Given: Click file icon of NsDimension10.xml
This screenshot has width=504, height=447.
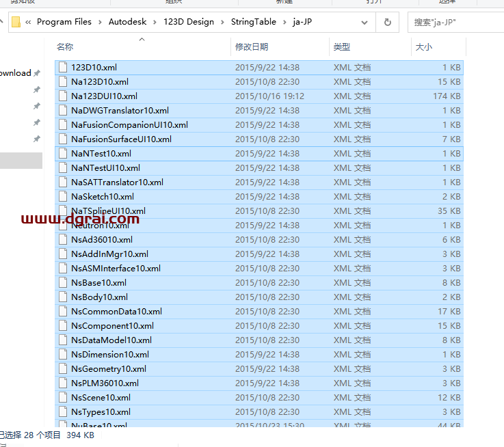Looking at the screenshot, I should tap(63, 355).
